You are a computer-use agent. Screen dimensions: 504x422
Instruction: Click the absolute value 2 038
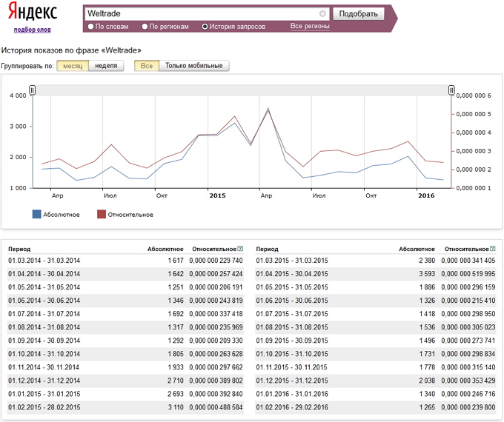click(x=427, y=381)
